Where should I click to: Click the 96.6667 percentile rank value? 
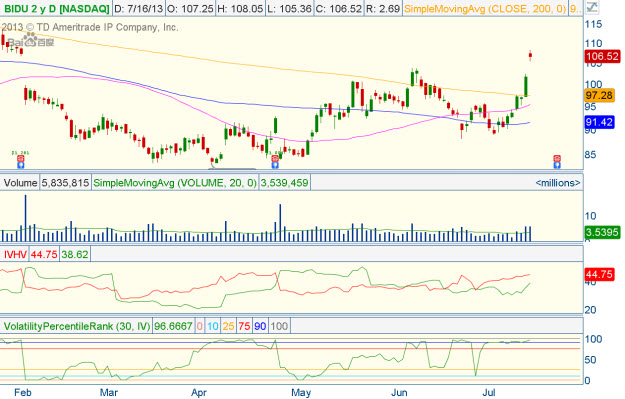tap(173, 326)
